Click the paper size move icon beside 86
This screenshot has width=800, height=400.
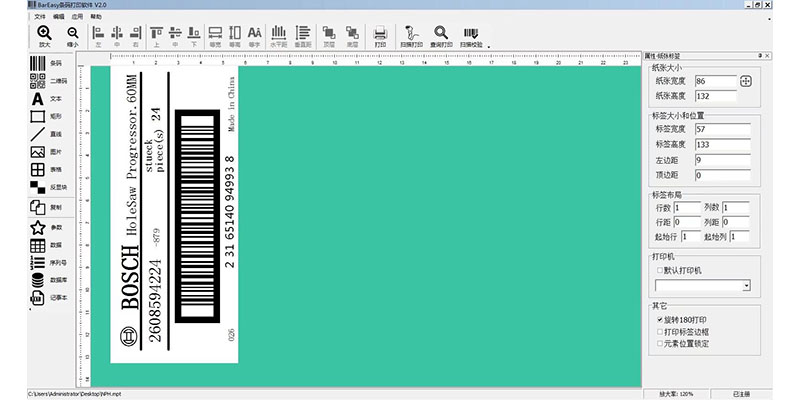coord(746,81)
